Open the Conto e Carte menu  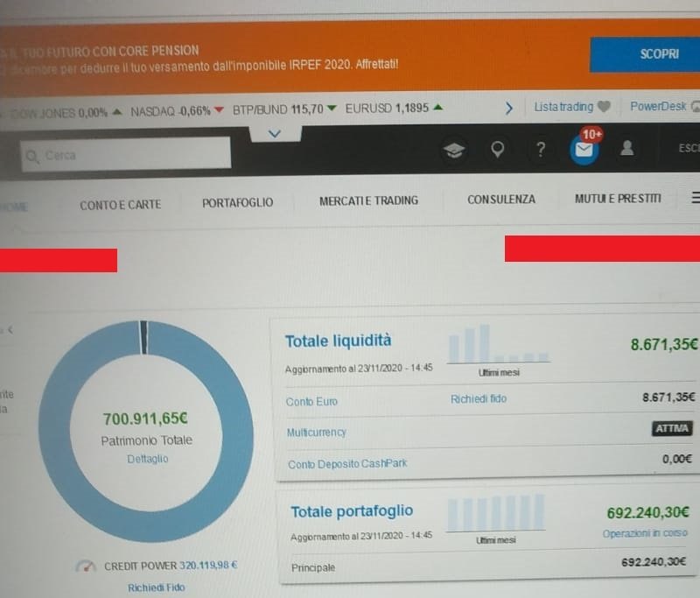coord(120,203)
